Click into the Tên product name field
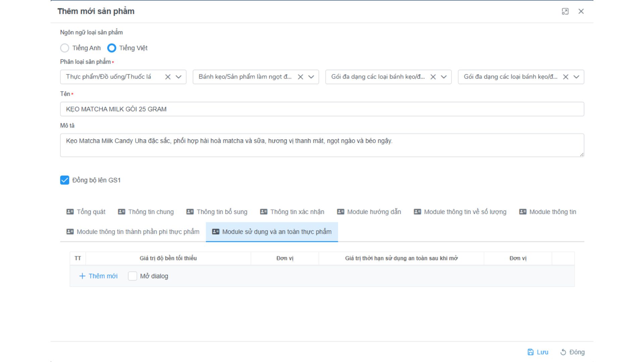Image resolution: width=644 pixels, height=362 pixels. 322,109
